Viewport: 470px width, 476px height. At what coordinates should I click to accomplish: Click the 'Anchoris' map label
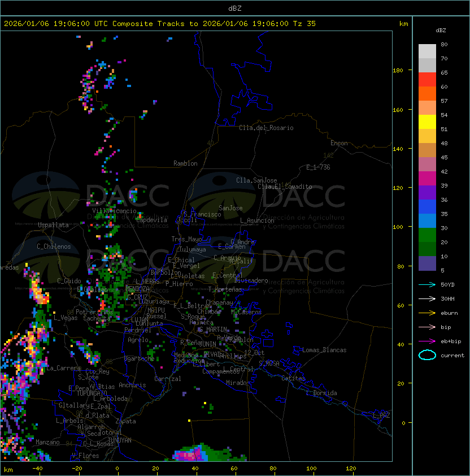click(132, 385)
